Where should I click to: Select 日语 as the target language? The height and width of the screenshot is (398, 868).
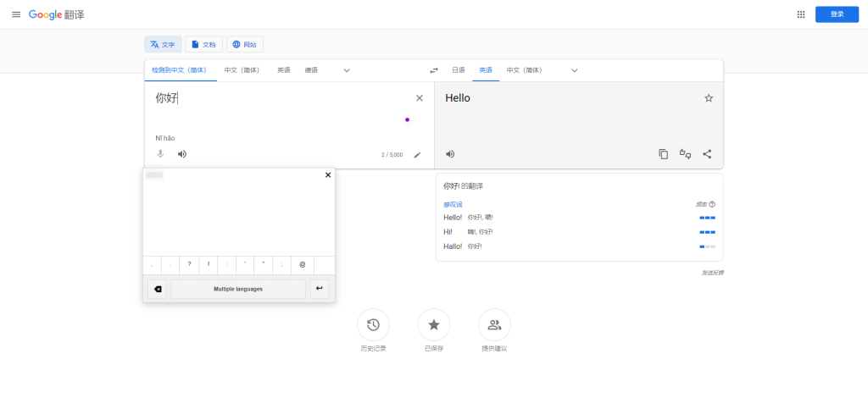click(458, 70)
